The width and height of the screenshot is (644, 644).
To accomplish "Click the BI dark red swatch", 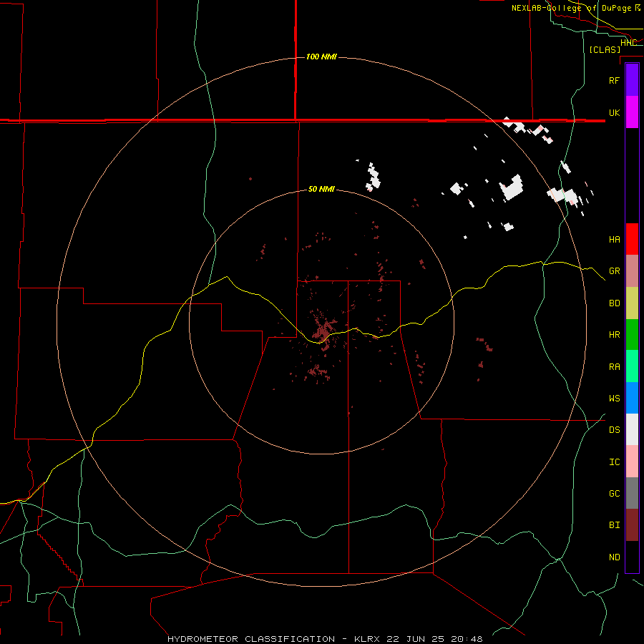I will [x=632, y=525].
